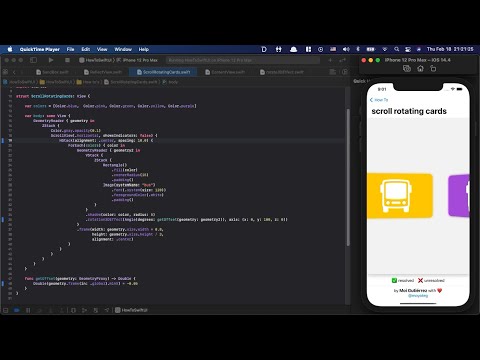Switch to the SandBox.swift tab
The width and height of the screenshot is (480, 360).
[x=52, y=72]
